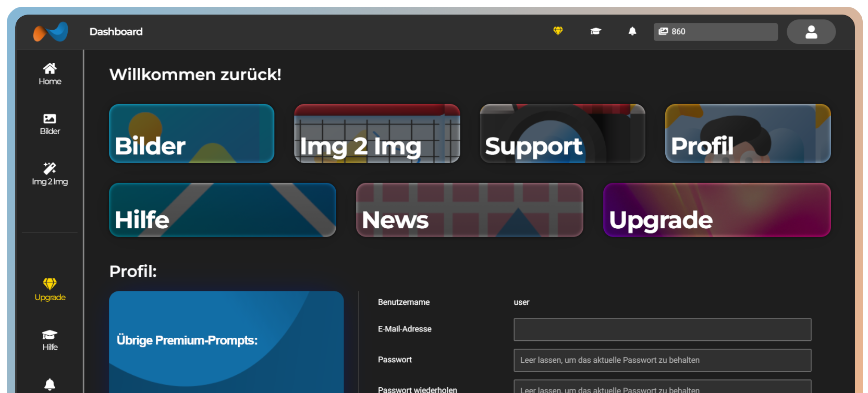Click the Passwort input field
The height and width of the screenshot is (393, 868).
tap(662, 360)
